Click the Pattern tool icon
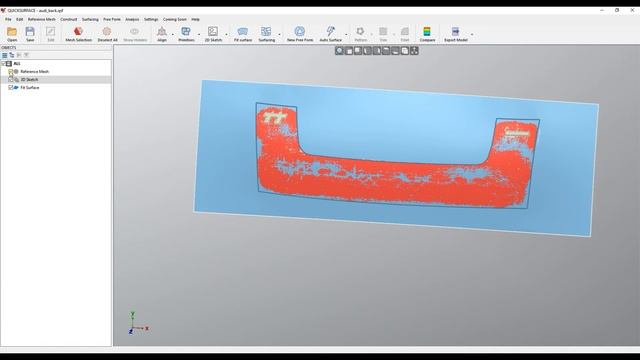The image size is (640, 360). click(x=360, y=31)
